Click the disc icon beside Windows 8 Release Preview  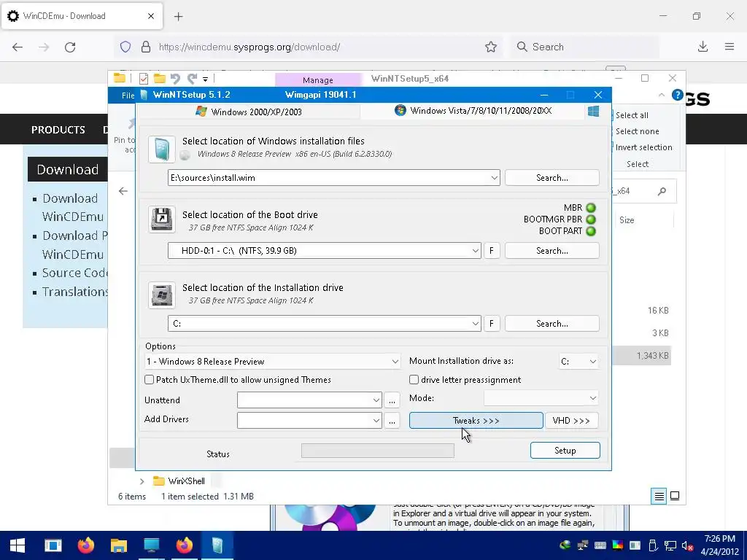coord(185,155)
